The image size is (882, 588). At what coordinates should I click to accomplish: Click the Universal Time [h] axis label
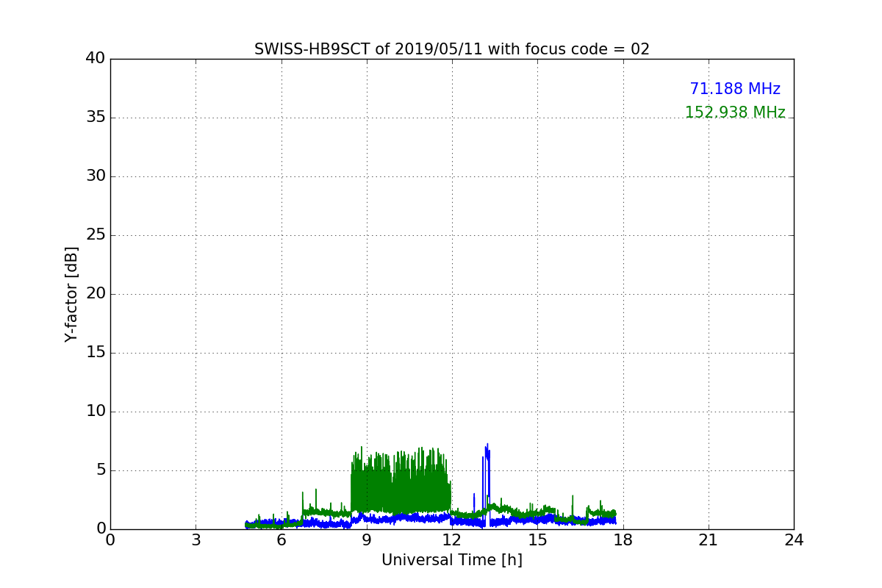(452, 560)
